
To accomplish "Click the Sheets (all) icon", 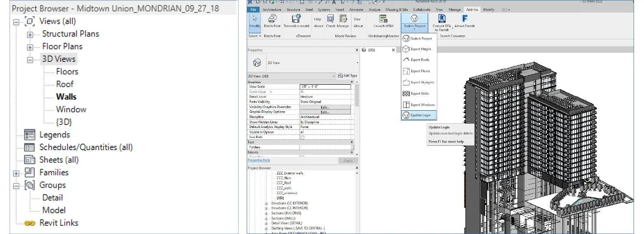I will (x=29, y=160).
